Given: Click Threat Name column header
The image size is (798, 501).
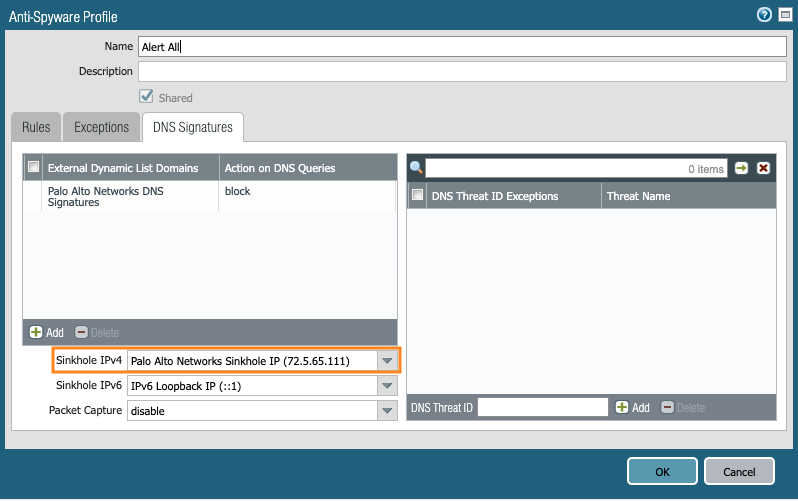Looking at the screenshot, I should (689, 196).
